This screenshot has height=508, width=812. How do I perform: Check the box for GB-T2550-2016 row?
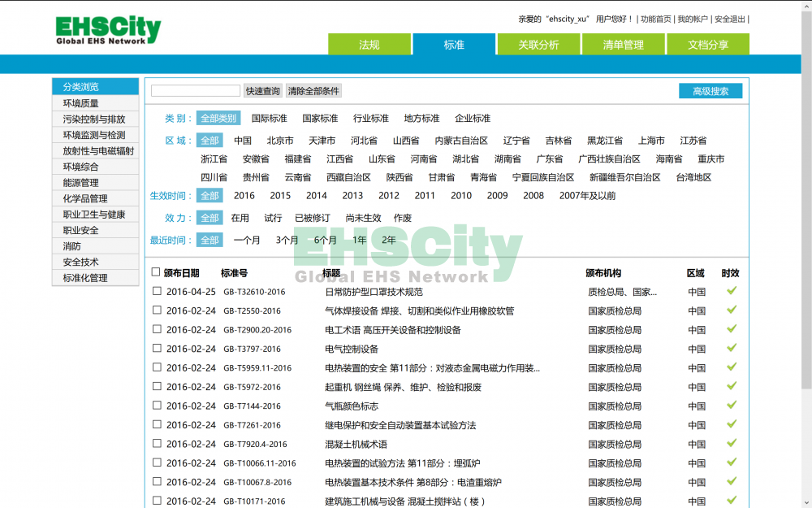coord(158,310)
